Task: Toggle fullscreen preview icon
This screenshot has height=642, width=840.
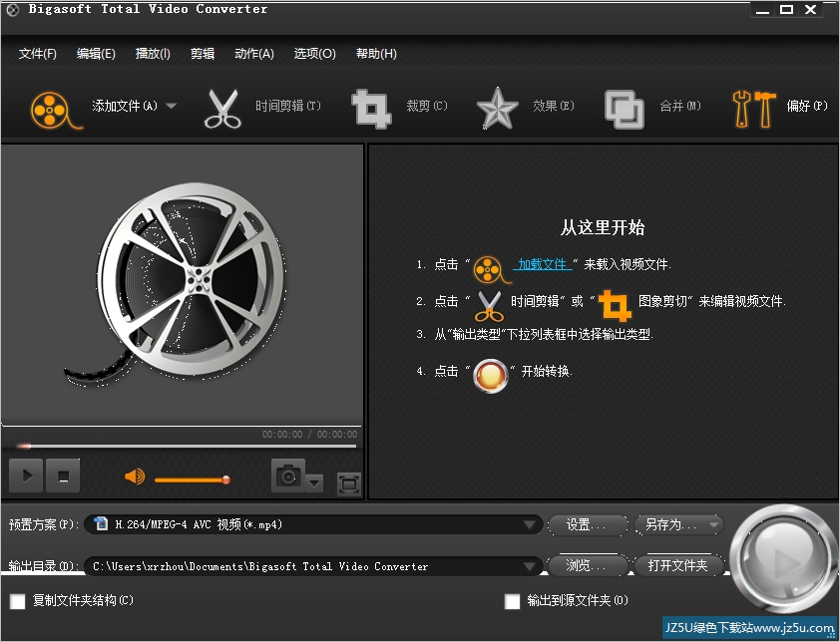Action: click(x=349, y=484)
